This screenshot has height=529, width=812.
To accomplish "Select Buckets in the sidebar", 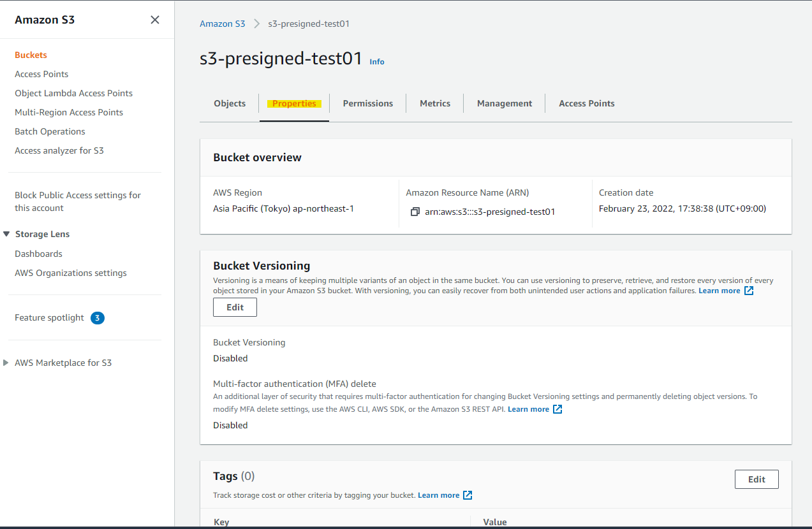I will click(30, 55).
